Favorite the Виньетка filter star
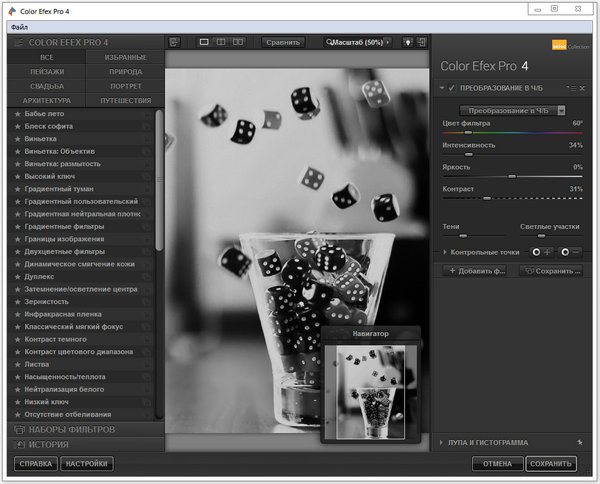Screen dimensions: 600x484 pos(17,139)
